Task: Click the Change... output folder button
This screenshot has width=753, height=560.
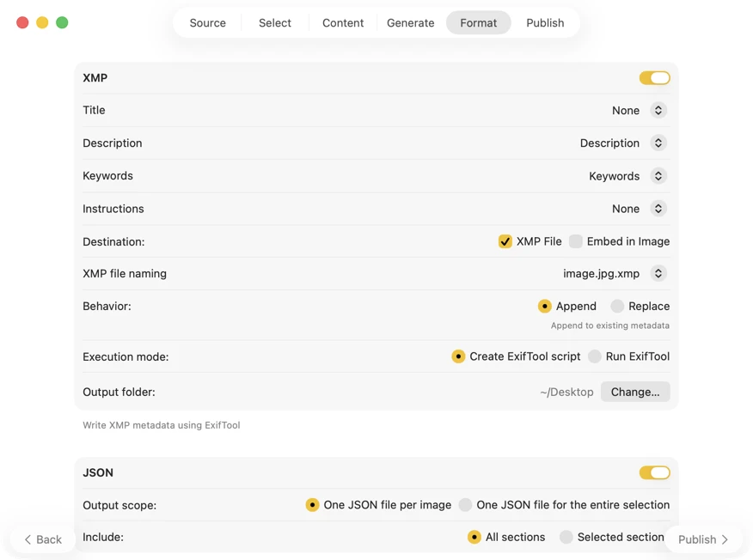Action: pyautogui.click(x=634, y=392)
